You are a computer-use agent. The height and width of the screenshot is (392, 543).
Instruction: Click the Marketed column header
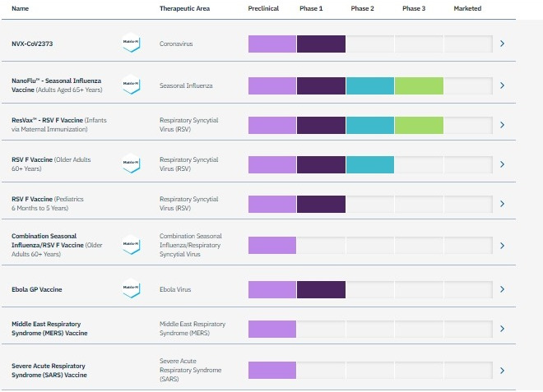(467, 8)
